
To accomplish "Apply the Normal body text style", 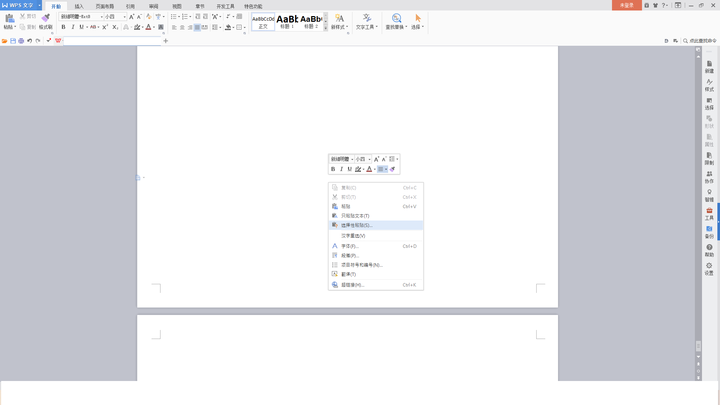I will (263, 22).
